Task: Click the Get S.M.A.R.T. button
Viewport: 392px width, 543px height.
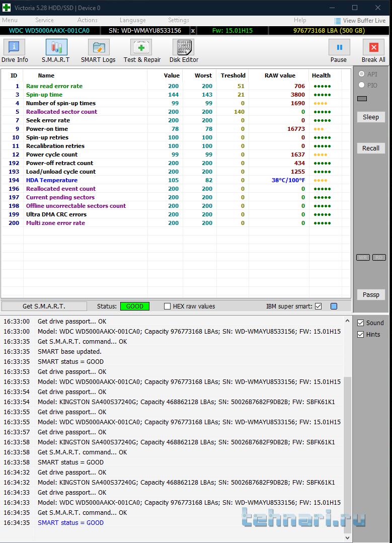Action: coord(44,306)
